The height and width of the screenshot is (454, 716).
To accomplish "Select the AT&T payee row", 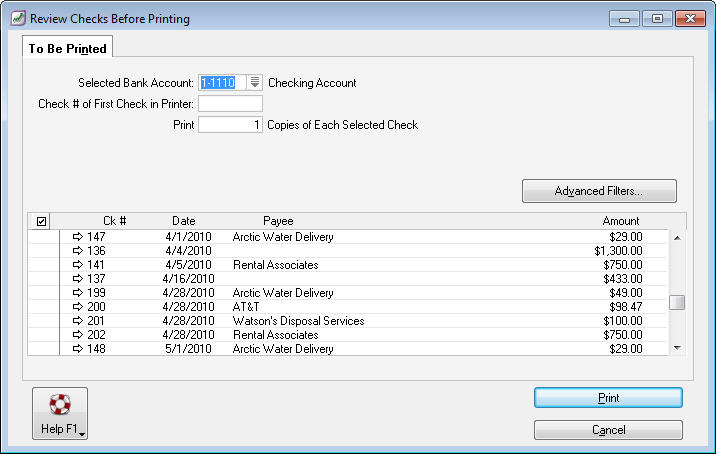I will (246, 306).
